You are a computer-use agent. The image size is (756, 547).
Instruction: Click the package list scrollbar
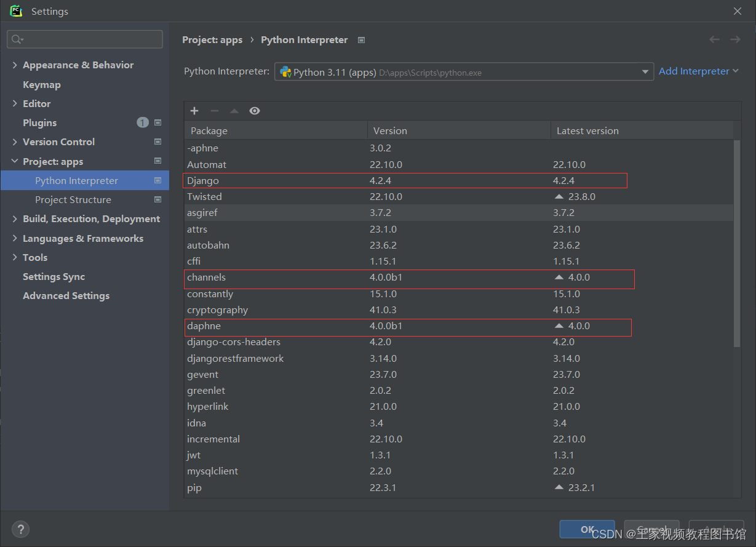[736, 246]
